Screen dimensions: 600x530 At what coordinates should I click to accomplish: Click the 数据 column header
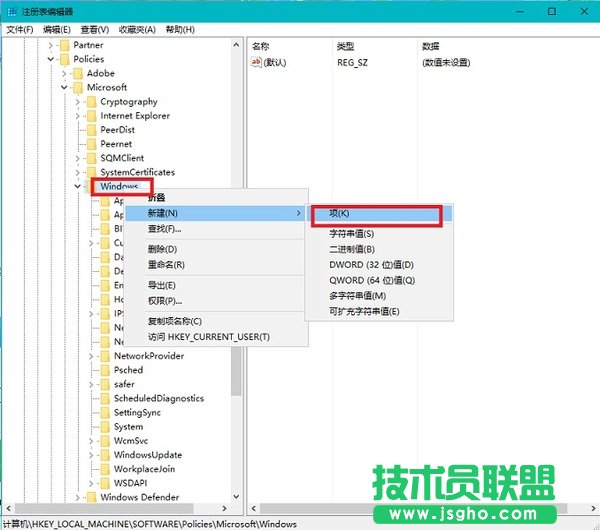coord(508,47)
